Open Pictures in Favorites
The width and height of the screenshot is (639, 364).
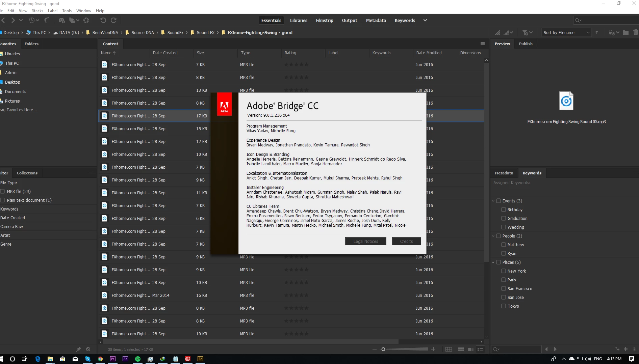(12, 101)
